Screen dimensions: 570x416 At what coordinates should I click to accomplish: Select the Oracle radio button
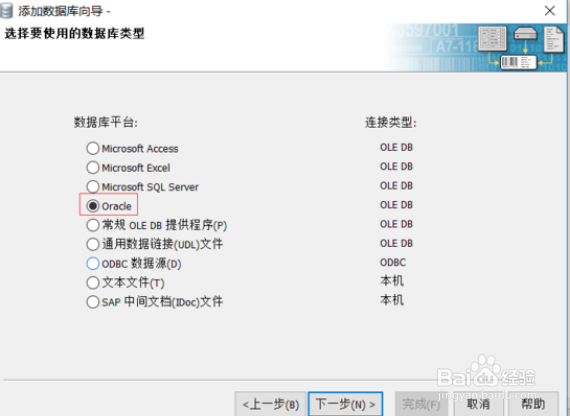(93, 206)
